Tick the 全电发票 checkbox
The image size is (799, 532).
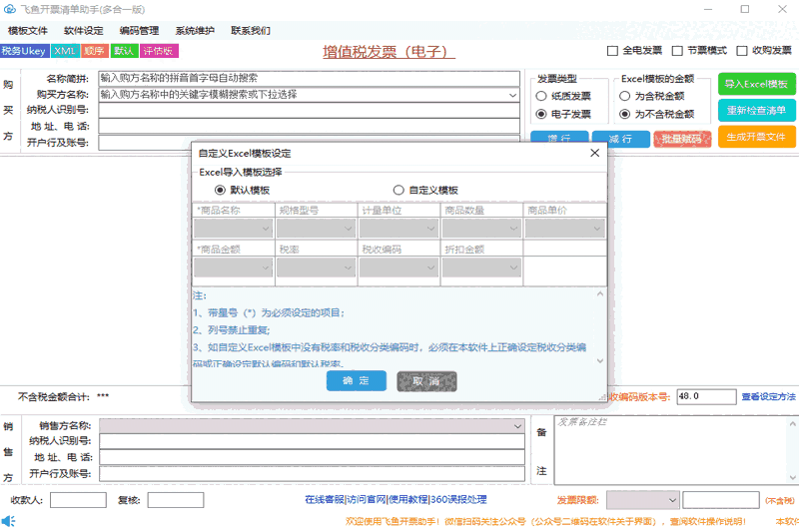tap(612, 50)
